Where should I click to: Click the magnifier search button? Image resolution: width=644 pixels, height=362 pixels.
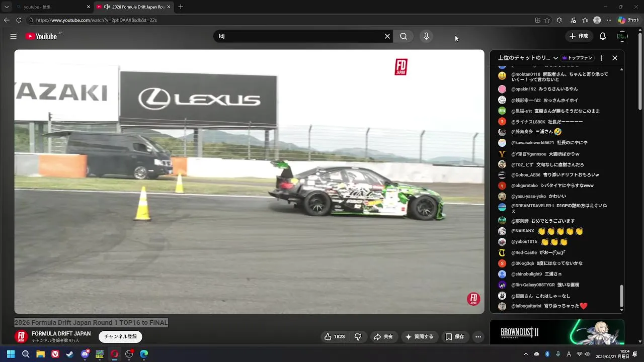[404, 36]
